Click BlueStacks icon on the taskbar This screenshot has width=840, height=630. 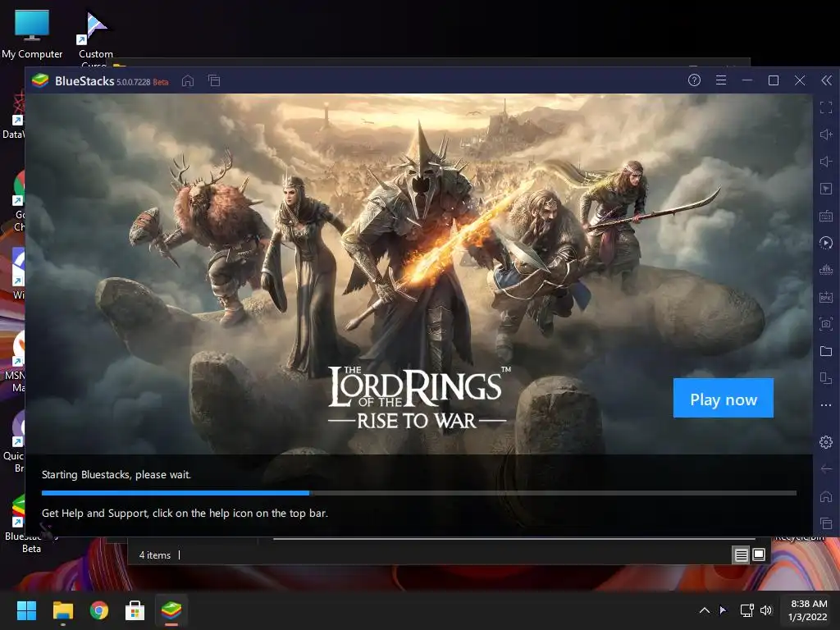pos(171,610)
